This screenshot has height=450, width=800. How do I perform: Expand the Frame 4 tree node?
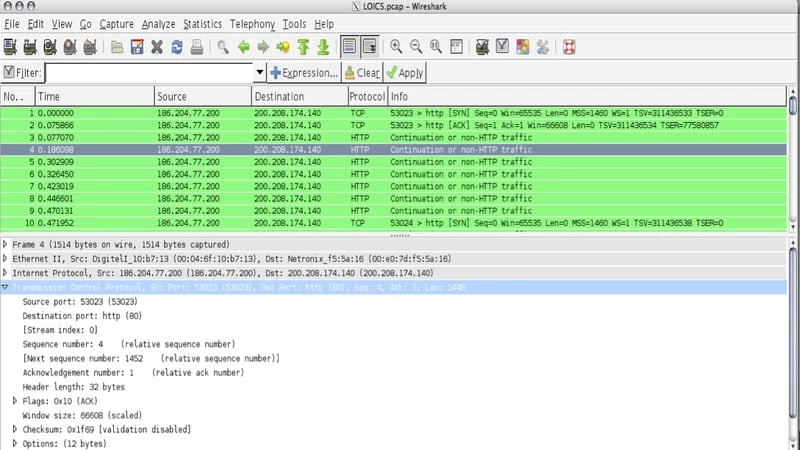[7, 244]
